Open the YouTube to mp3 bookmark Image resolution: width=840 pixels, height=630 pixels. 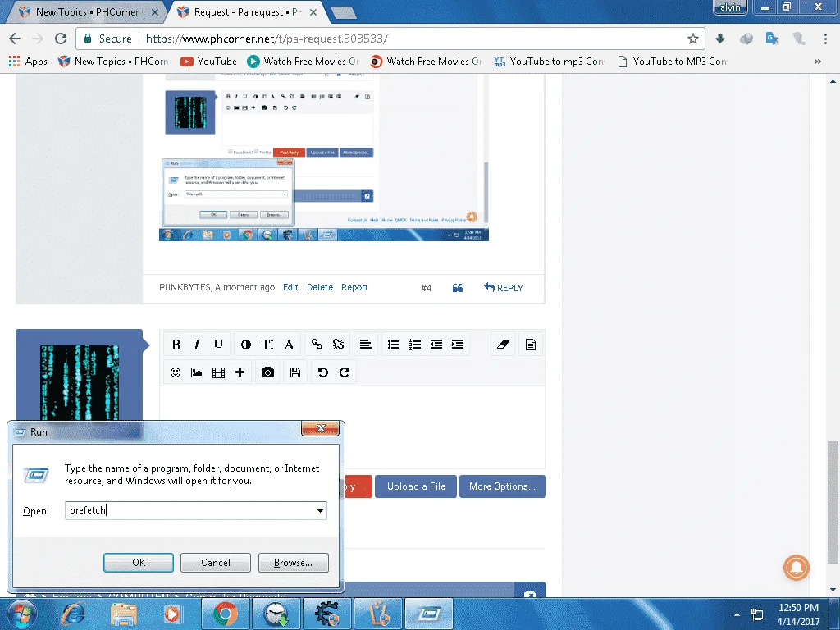(x=549, y=62)
